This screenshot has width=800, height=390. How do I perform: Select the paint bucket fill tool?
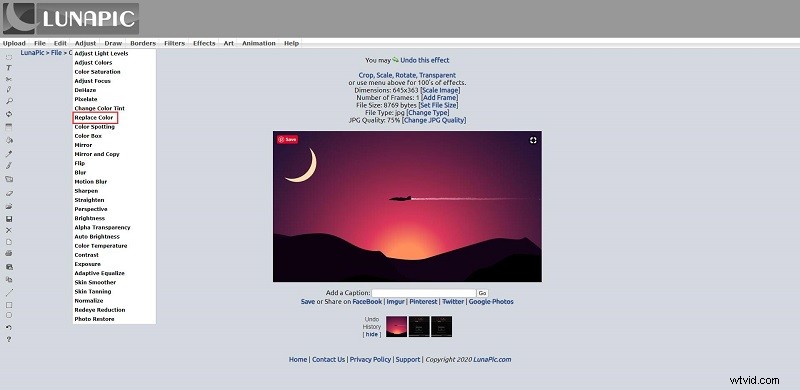[x=9, y=140]
